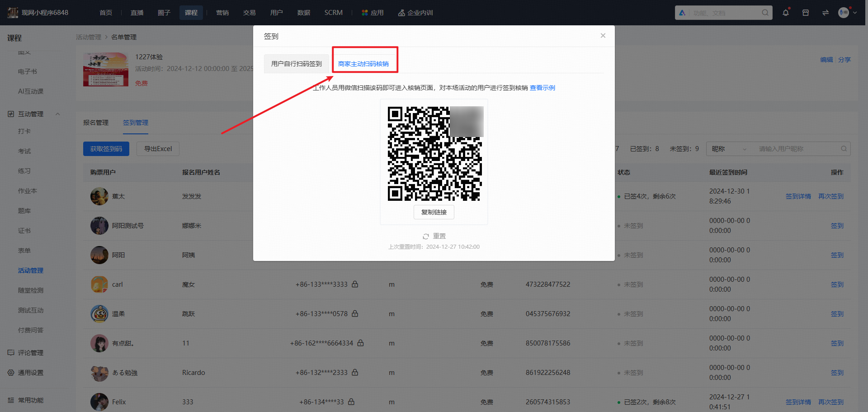Click the shop icon beside the bell
The image size is (868, 412).
(x=806, y=13)
